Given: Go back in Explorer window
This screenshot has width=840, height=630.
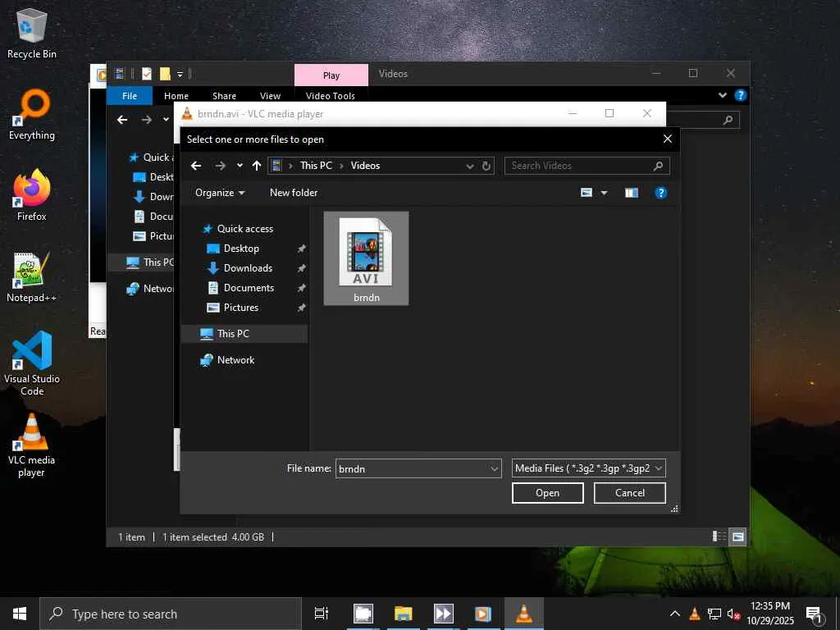Looking at the screenshot, I should click(x=122, y=120).
